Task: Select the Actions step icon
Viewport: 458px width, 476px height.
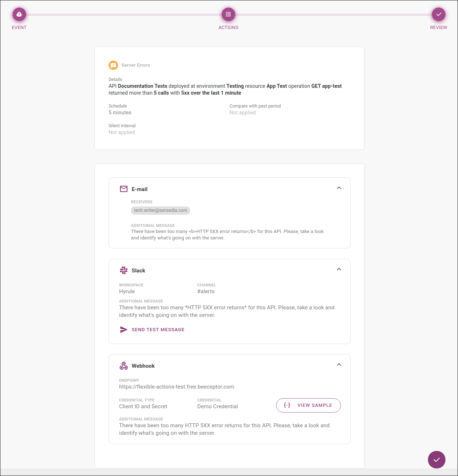Action: [x=228, y=14]
